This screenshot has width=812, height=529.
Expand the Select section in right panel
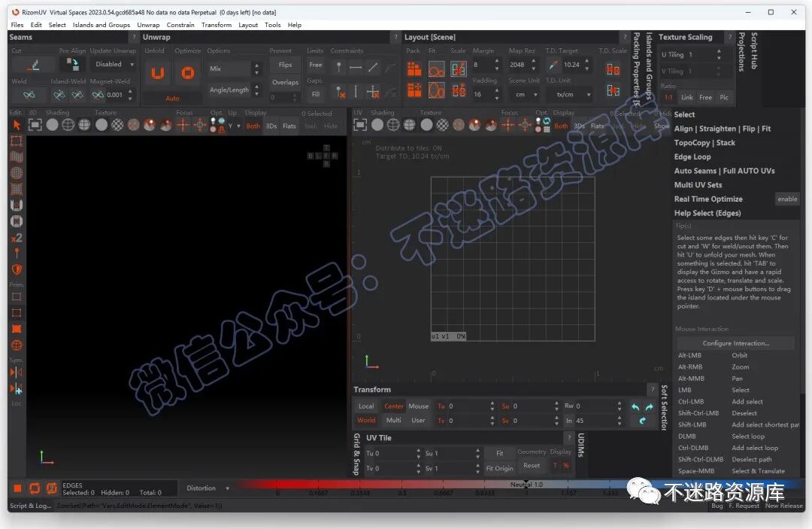coord(684,114)
